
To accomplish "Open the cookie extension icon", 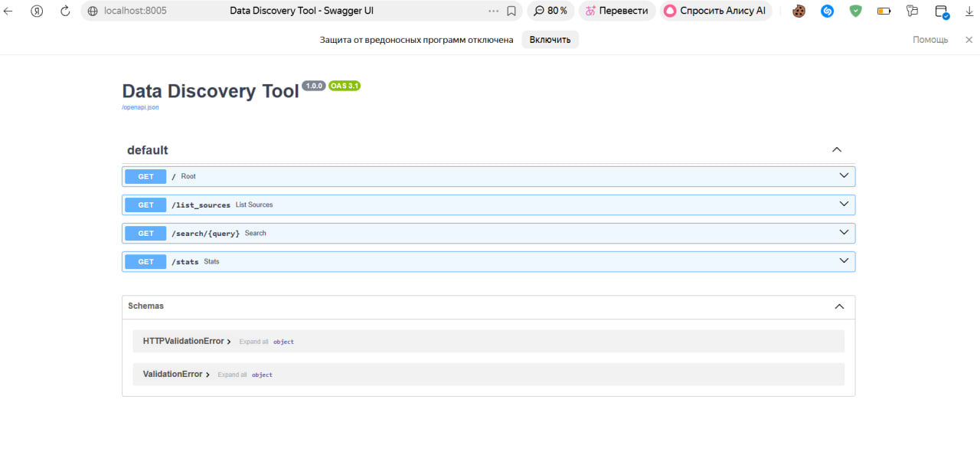I will pos(799,11).
